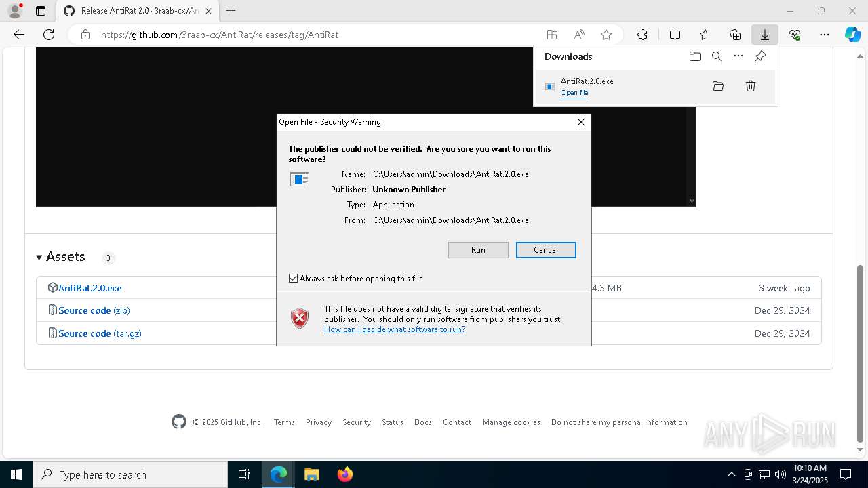The width and height of the screenshot is (868, 488).
Task: Click the volume speaker tray icon
Action: point(781,474)
